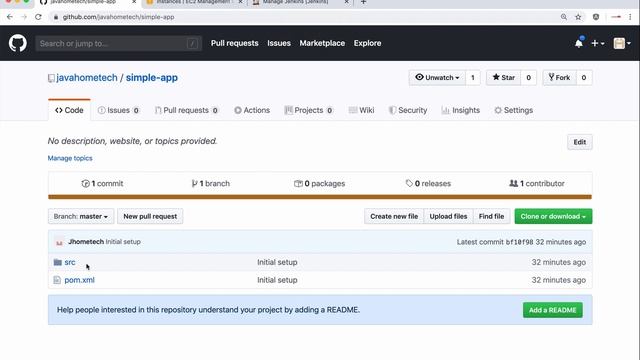The image size is (640, 360).
Task: Open Marketplace in the top navigation
Action: (322, 43)
